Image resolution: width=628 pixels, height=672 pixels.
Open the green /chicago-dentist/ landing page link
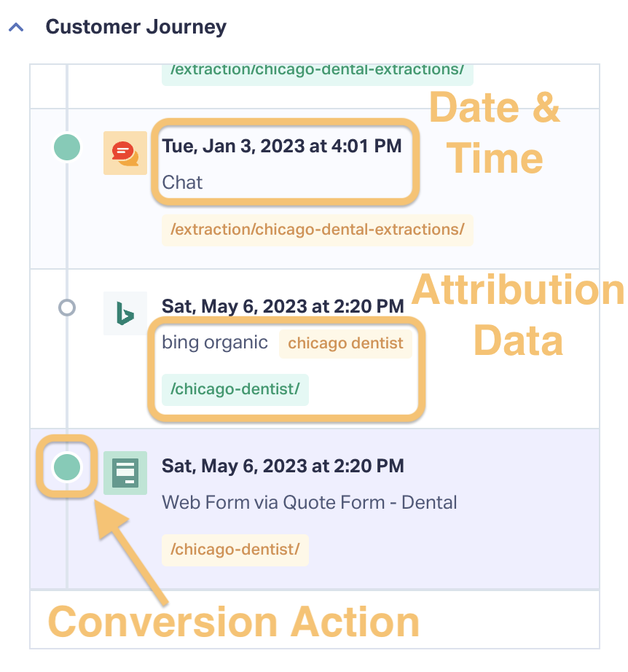(x=235, y=389)
